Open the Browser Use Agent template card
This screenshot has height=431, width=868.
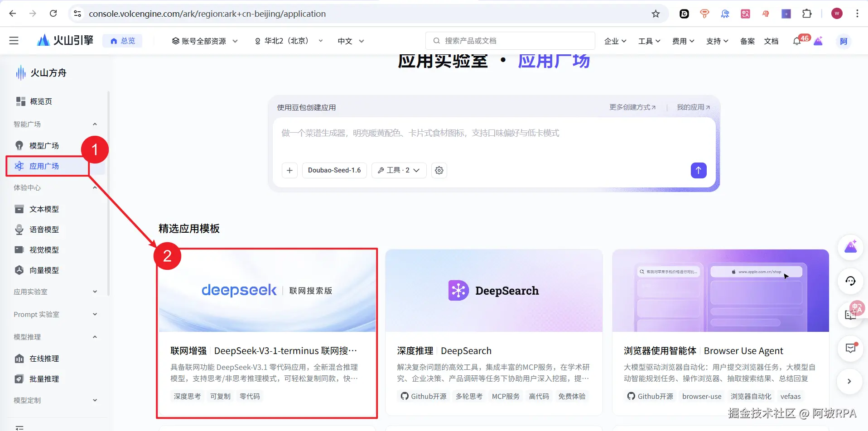click(x=720, y=332)
